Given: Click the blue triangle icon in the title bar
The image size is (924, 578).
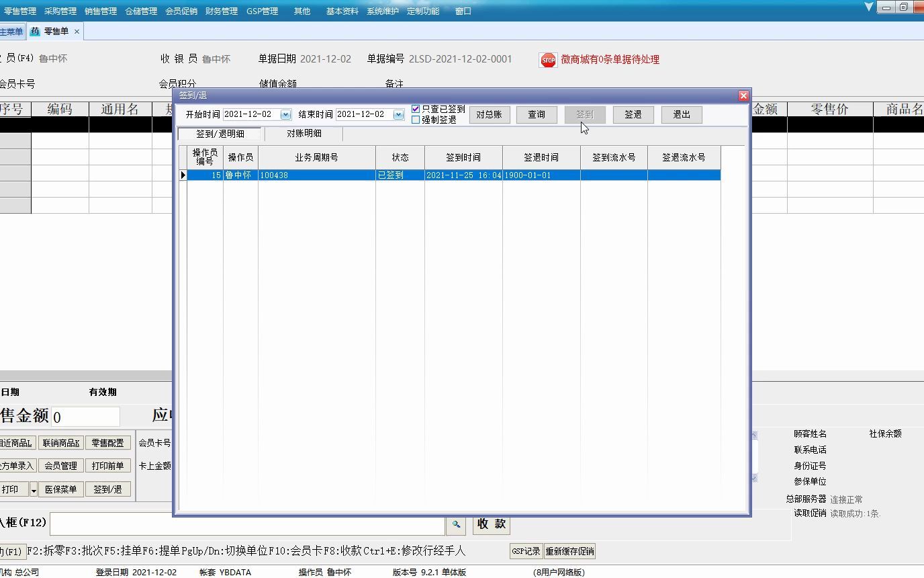Looking at the screenshot, I should 868,7.
